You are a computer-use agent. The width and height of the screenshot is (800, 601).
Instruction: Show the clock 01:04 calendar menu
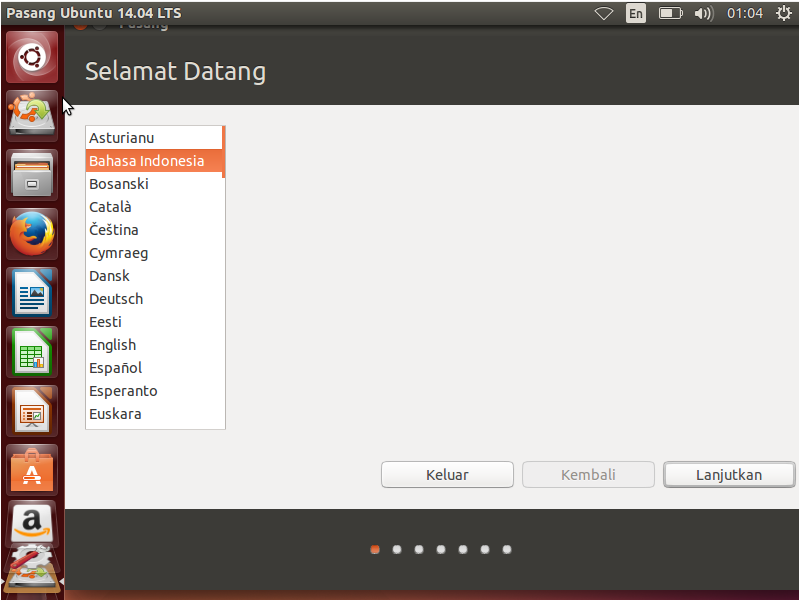(745, 13)
